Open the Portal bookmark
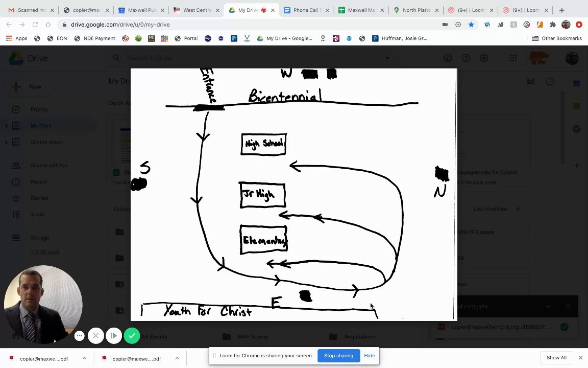This screenshot has width=588, height=368. pyautogui.click(x=186, y=38)
